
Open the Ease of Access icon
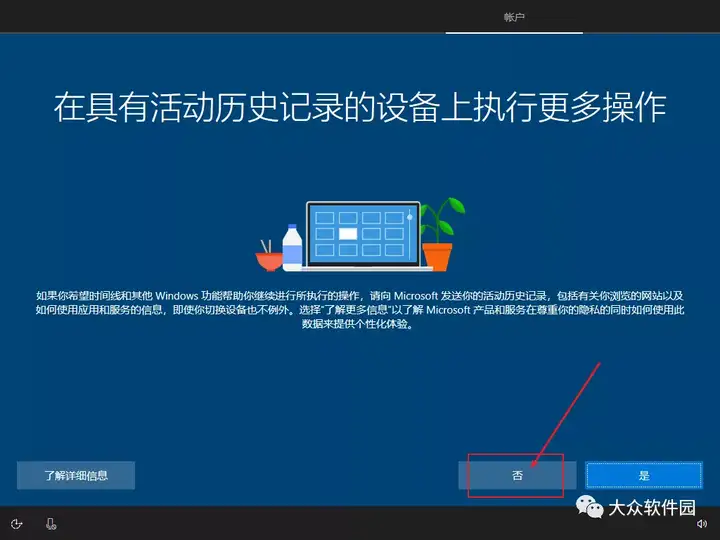(17, 524)
